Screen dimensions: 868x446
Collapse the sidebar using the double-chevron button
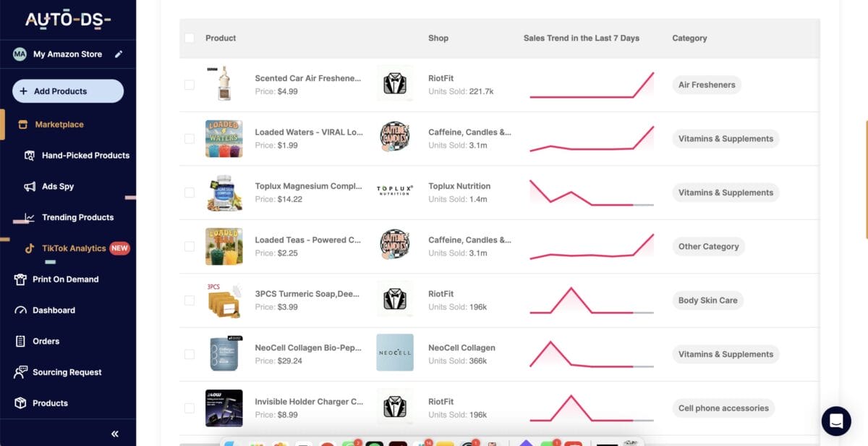point(114,433)
